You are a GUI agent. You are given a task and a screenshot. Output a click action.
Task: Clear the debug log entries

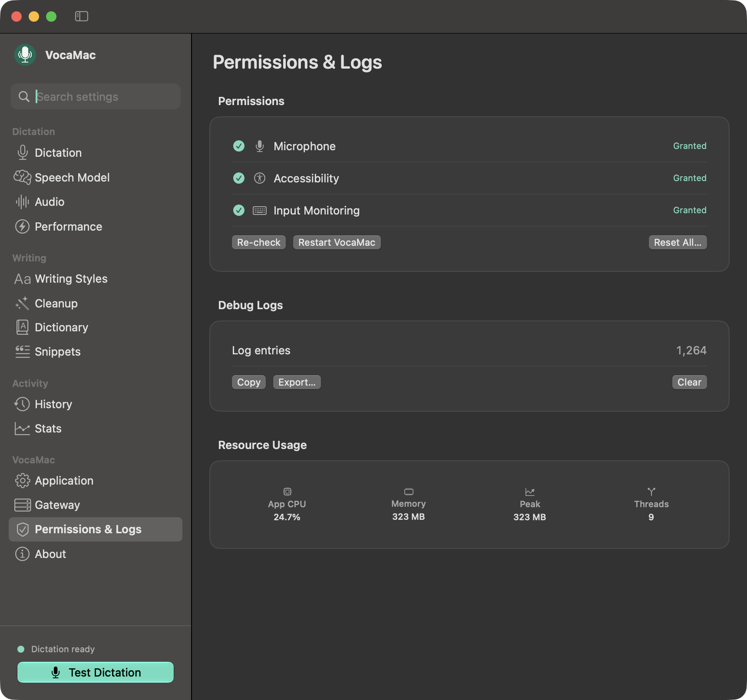coord(690,382)
